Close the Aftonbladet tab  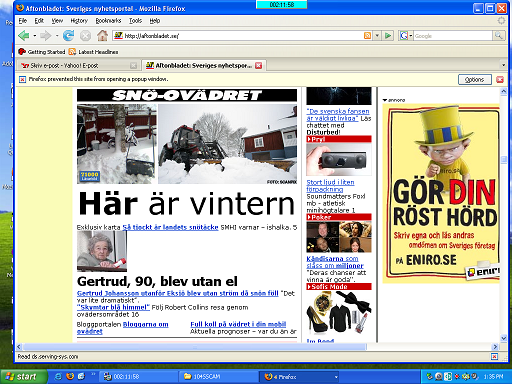(258, 66)
